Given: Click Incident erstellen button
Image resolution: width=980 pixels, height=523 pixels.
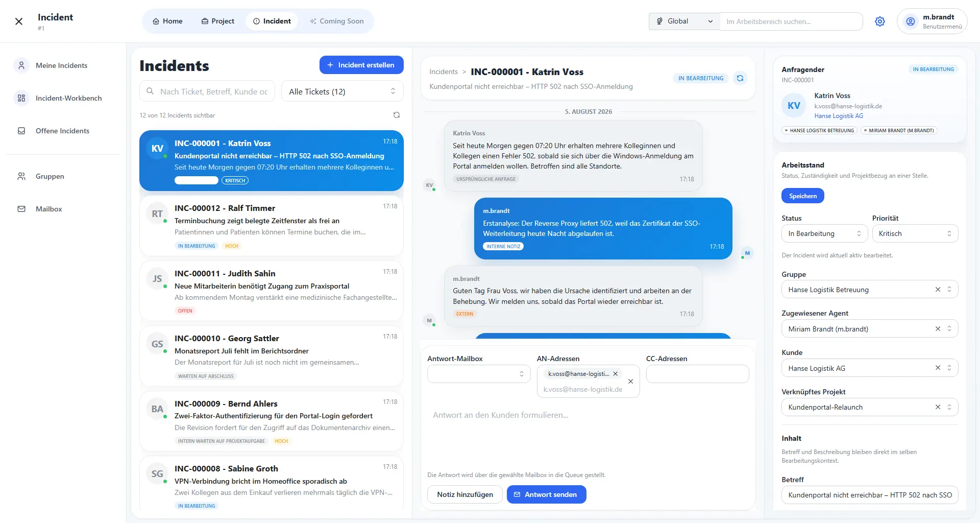Looking at the screenshot, I should pos(361,65).
